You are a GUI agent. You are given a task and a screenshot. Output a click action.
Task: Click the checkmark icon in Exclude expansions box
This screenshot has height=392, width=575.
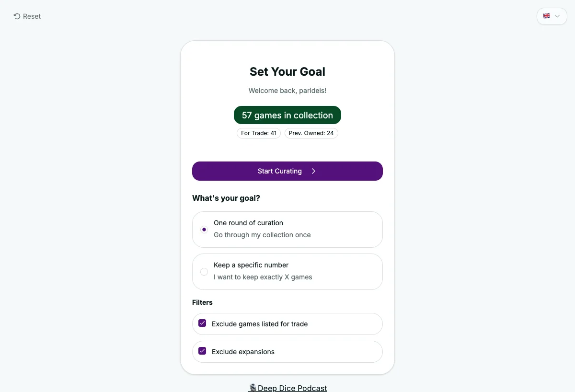coord(202,351)
